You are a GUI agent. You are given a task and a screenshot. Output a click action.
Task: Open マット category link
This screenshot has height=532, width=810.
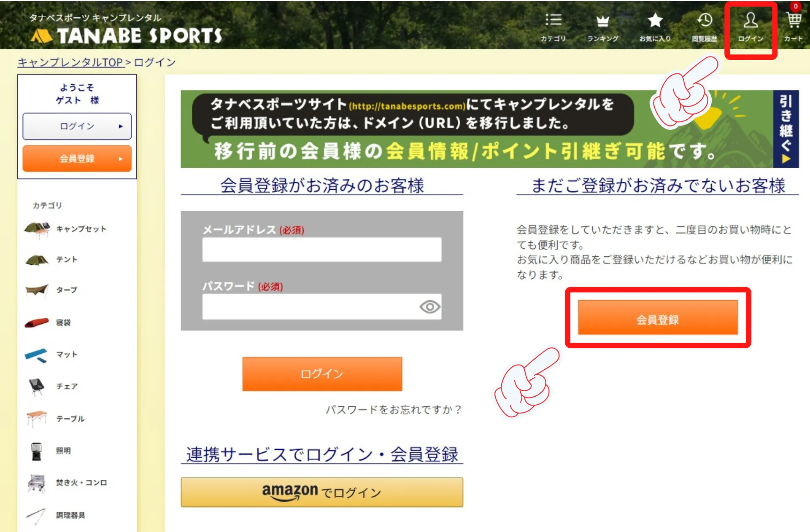[67, 355]
